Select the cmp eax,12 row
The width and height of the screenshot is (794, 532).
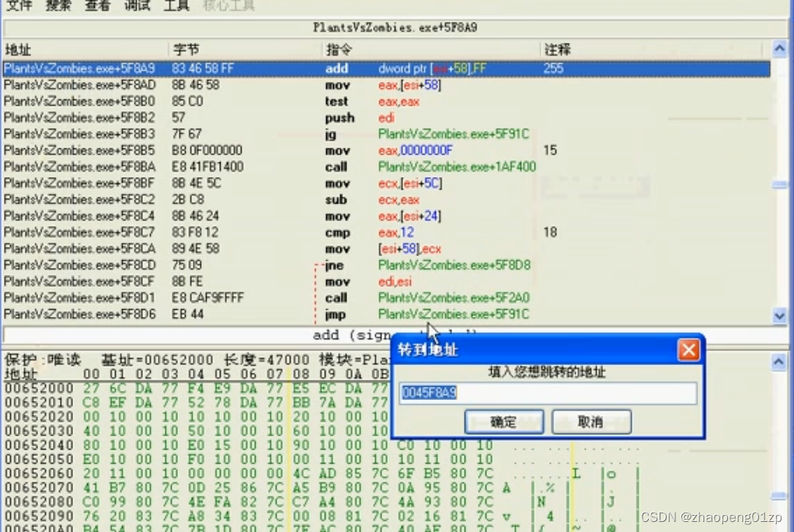(x=386, y=232)
